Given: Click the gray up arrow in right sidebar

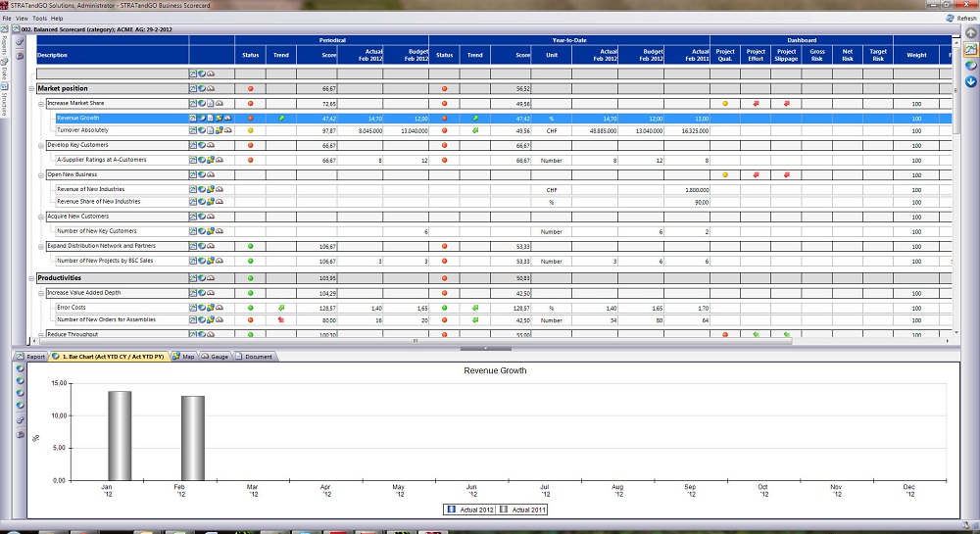Looking at the screenshot, I should point(970,33).
